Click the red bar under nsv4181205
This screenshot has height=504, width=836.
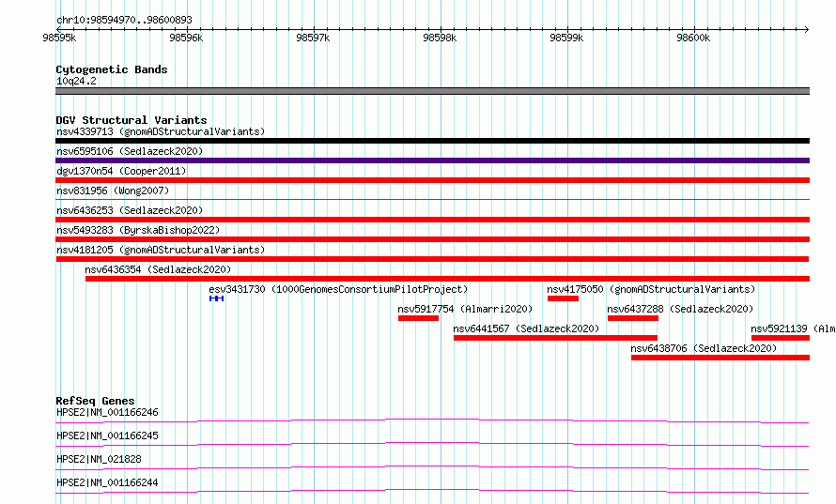pyautogui.click(x=432, y=259)
